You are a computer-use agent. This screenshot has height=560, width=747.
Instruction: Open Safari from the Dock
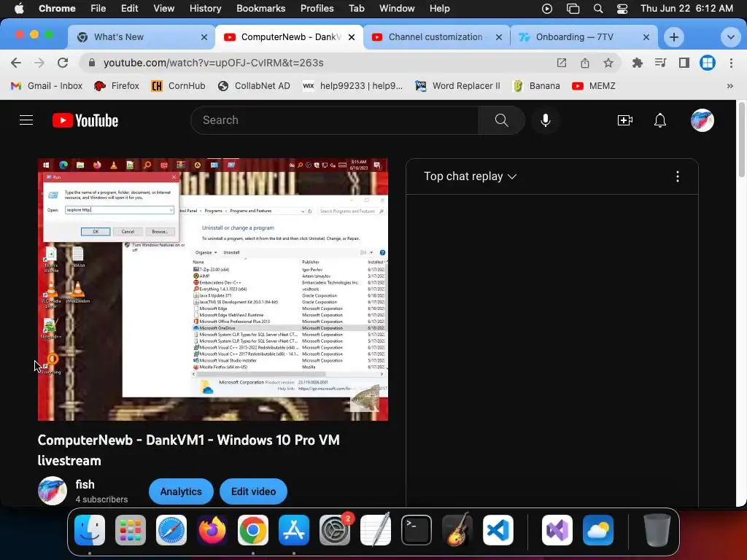[x=171, y=530]
